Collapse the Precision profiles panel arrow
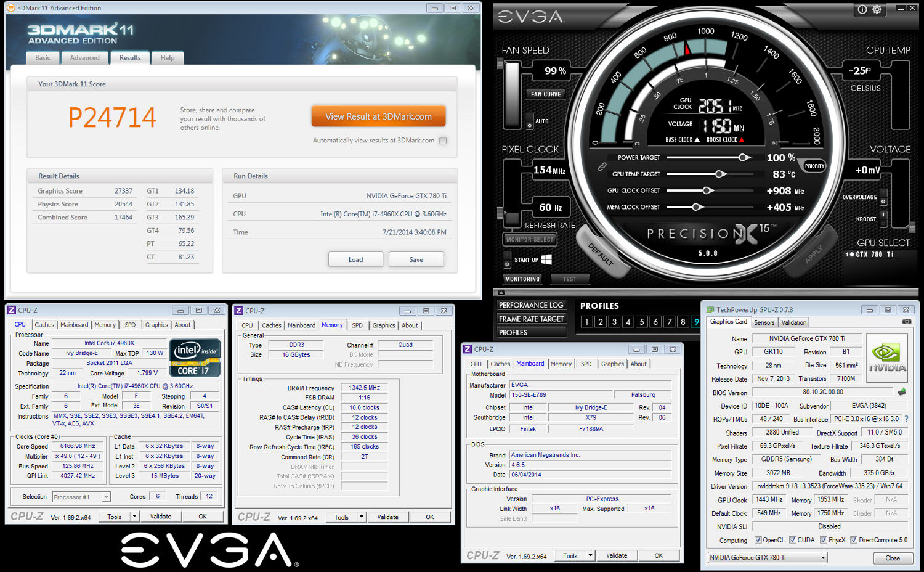Viewport: 924px width, 572px height. click(x=501, y=293)
